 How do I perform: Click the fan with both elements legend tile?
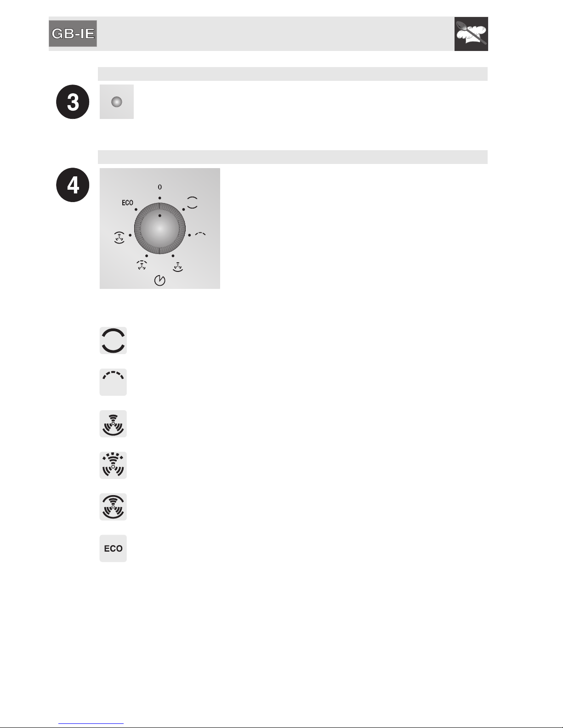point(113,507)
